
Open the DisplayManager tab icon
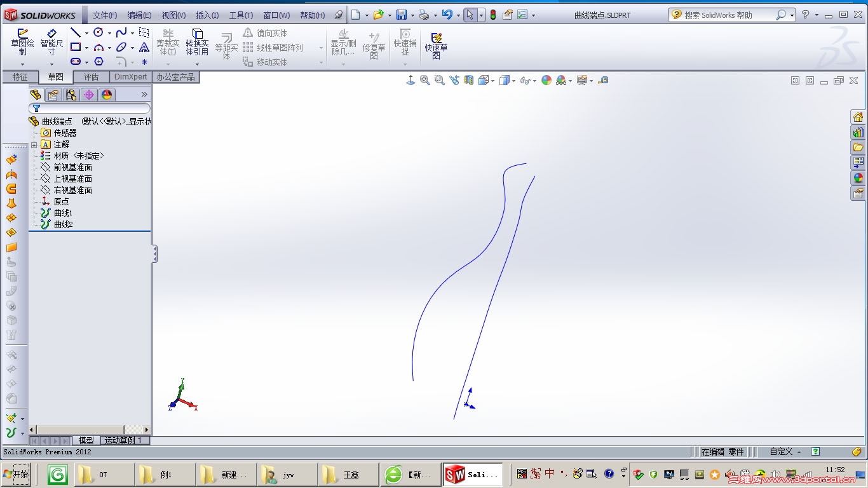pyautogui.click(x=107, y=95)
